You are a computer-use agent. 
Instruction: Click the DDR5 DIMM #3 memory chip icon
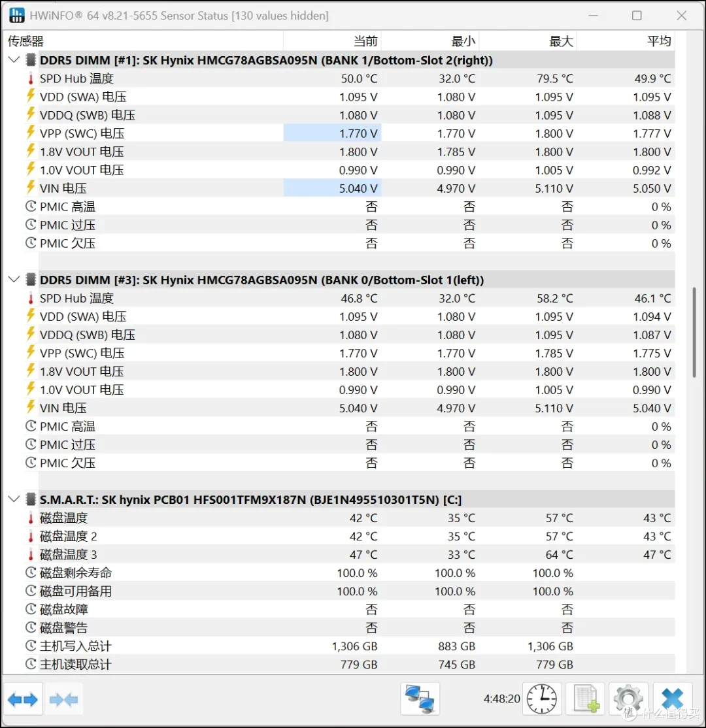click(31, 280)
